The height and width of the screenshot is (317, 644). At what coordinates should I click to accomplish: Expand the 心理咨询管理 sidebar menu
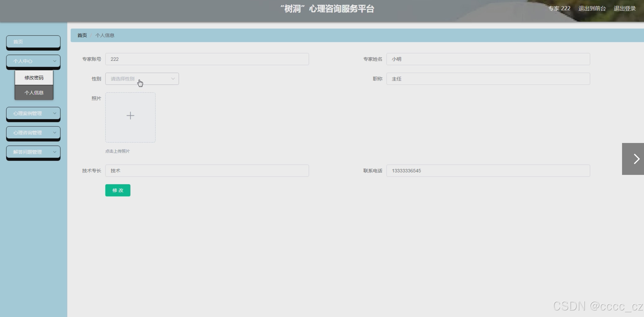[x=33, y=133]
